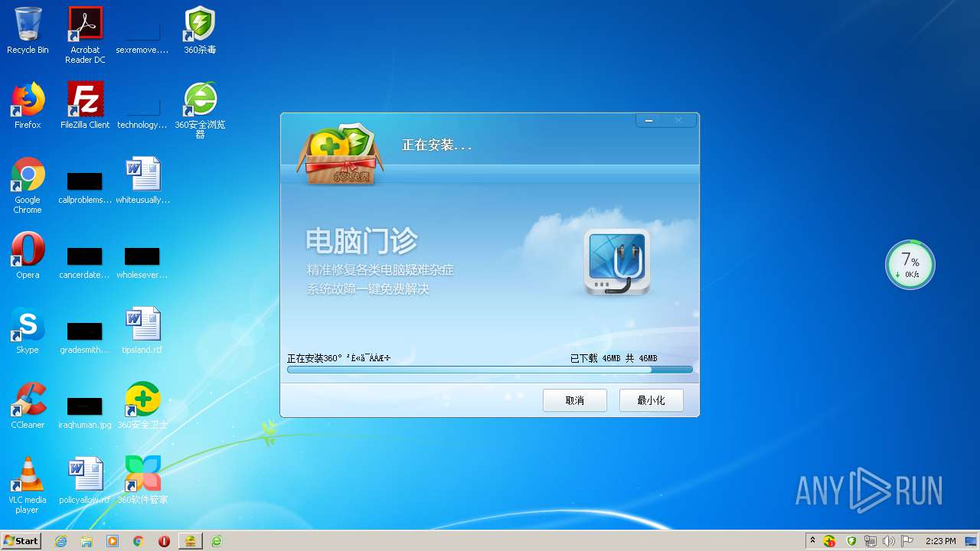Open Windows Explorer from taskbar
This screenshot has width=980, height=551.
pos(87,541)
